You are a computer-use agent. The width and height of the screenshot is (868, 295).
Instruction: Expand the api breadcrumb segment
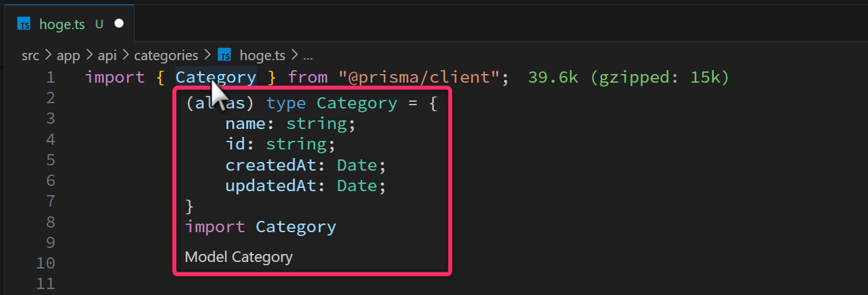click(107, 56)
